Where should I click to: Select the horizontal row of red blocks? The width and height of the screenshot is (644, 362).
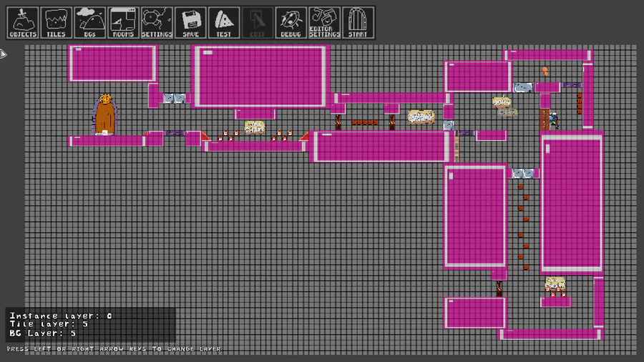click(x=365, y=122)
